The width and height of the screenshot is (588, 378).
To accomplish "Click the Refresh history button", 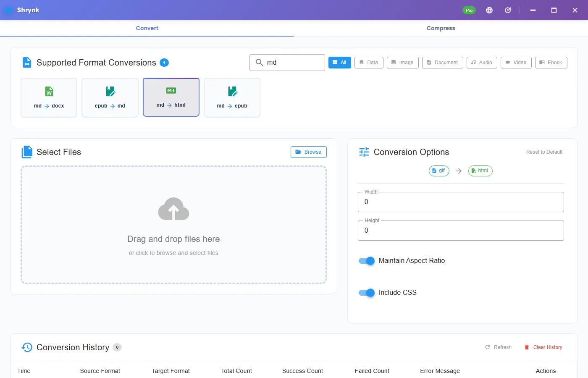I will (x=499, y=347).
